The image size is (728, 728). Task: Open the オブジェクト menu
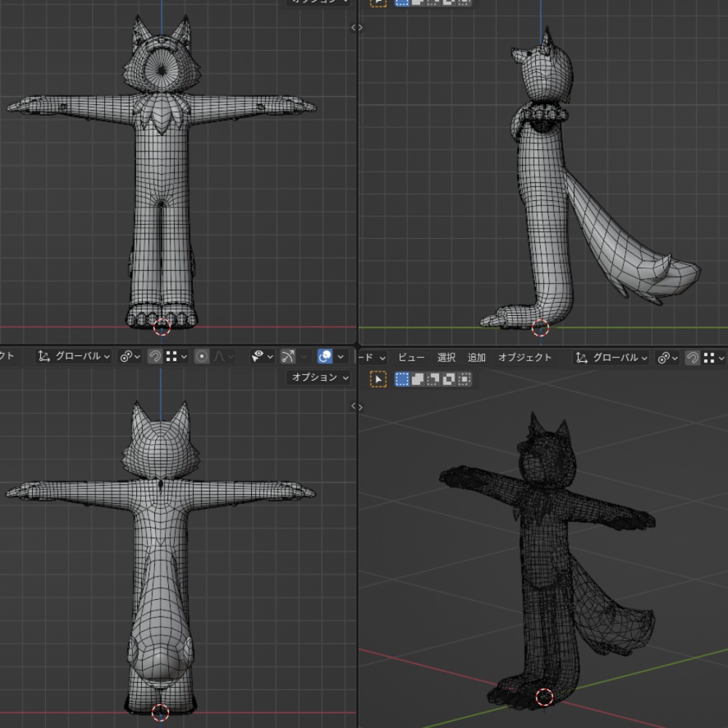[525, 357]
